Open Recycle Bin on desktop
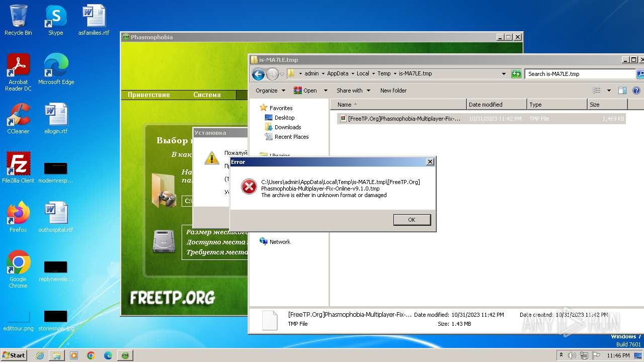The image size is (644, 362). 18,20
